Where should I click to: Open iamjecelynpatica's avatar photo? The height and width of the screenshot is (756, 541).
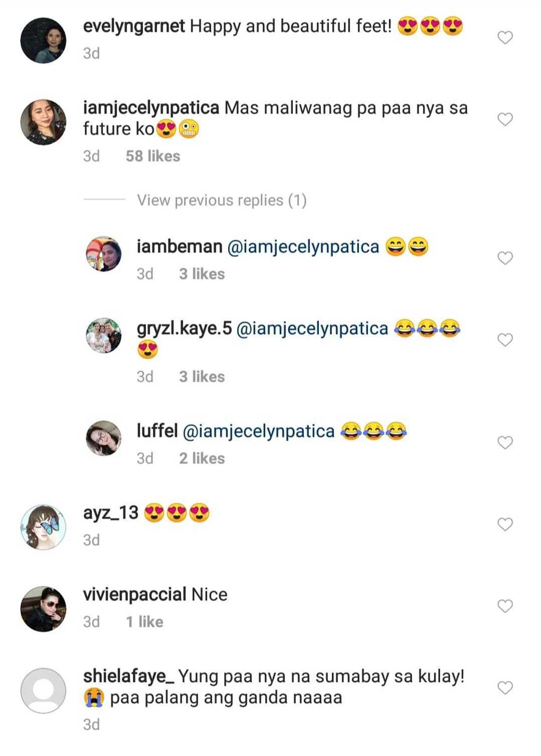(43, 122)
